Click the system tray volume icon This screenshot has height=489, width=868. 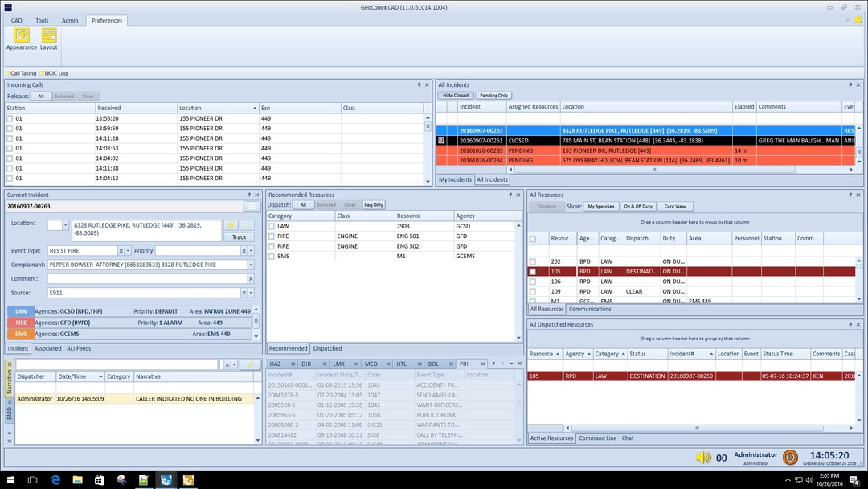(809, 479)
